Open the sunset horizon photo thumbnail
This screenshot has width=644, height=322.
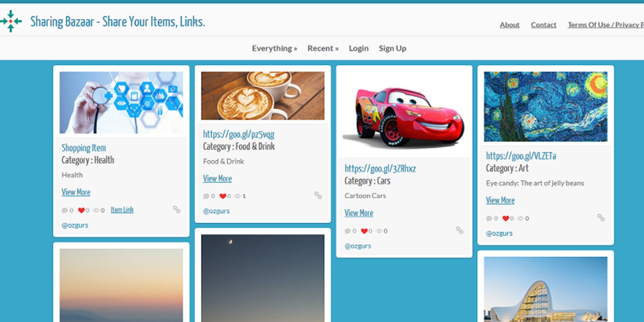[121, 285]
